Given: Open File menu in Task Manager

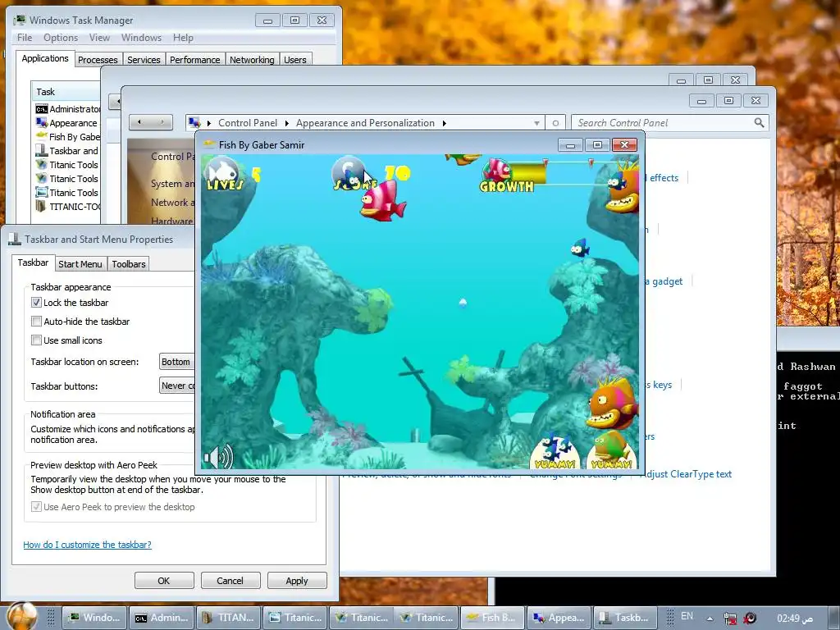Looking at the screenshot, I should click(25, 38).
